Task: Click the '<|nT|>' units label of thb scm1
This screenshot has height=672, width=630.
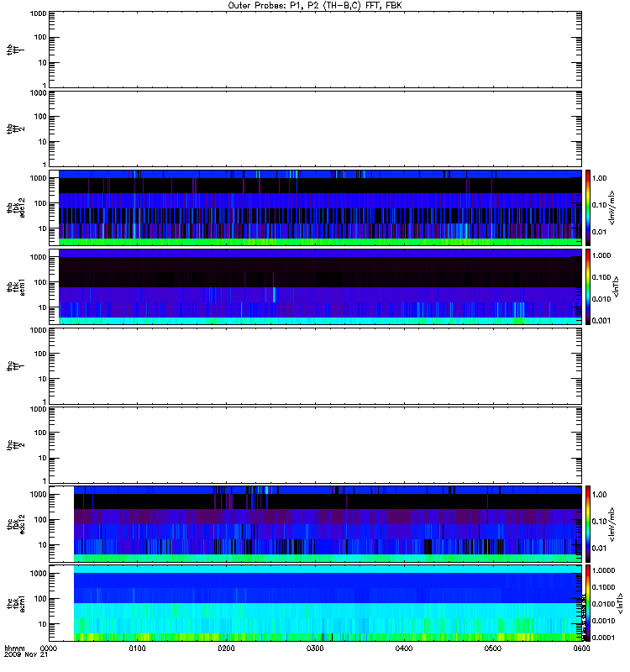Action: click(617, 286)
